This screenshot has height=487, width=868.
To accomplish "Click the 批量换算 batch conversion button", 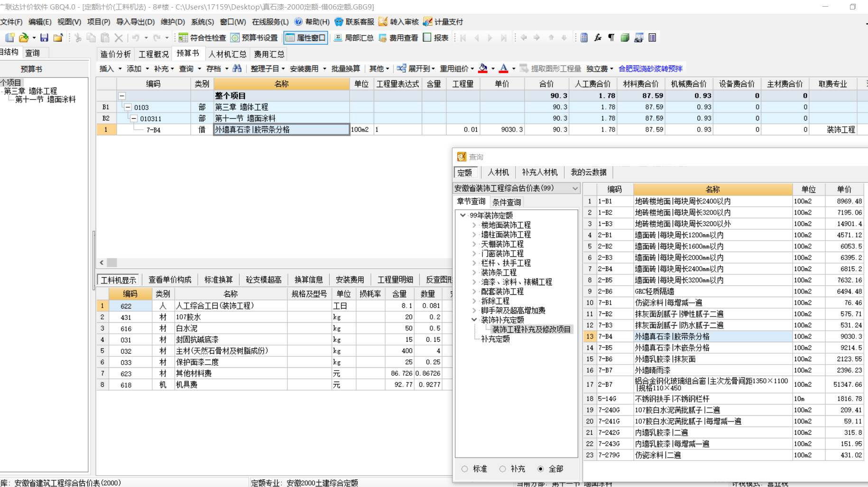I will pos(345,69).
